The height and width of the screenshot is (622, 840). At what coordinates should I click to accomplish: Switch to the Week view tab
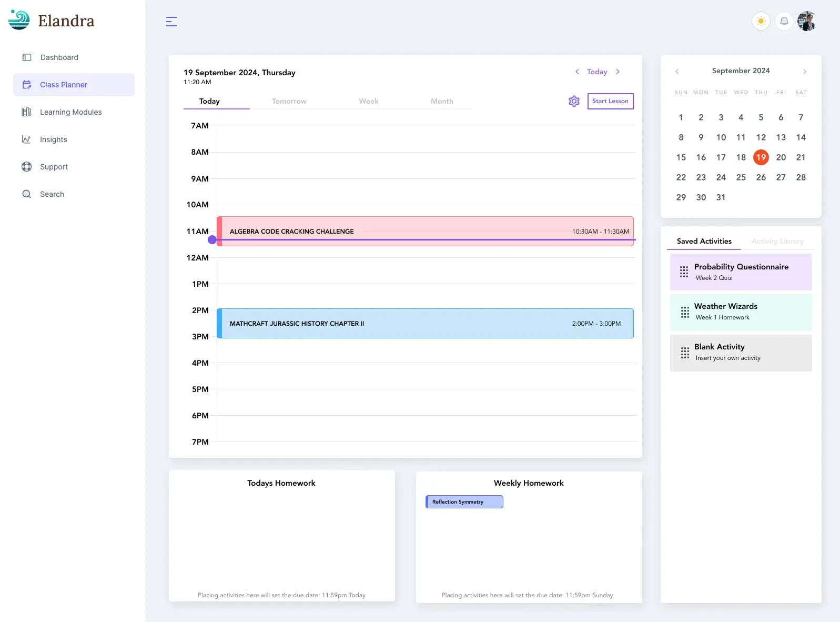click(x=368, y=101)
